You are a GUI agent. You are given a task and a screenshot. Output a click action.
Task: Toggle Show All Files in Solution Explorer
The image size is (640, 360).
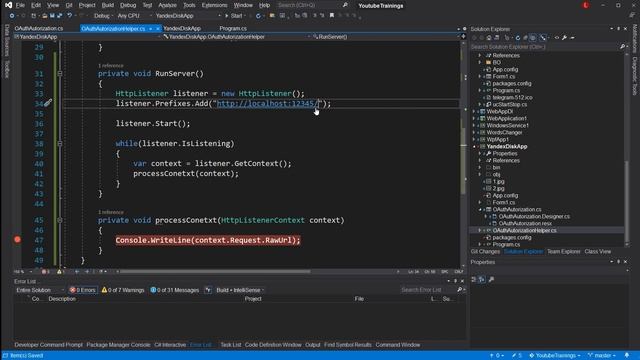[x=533, y=38]
